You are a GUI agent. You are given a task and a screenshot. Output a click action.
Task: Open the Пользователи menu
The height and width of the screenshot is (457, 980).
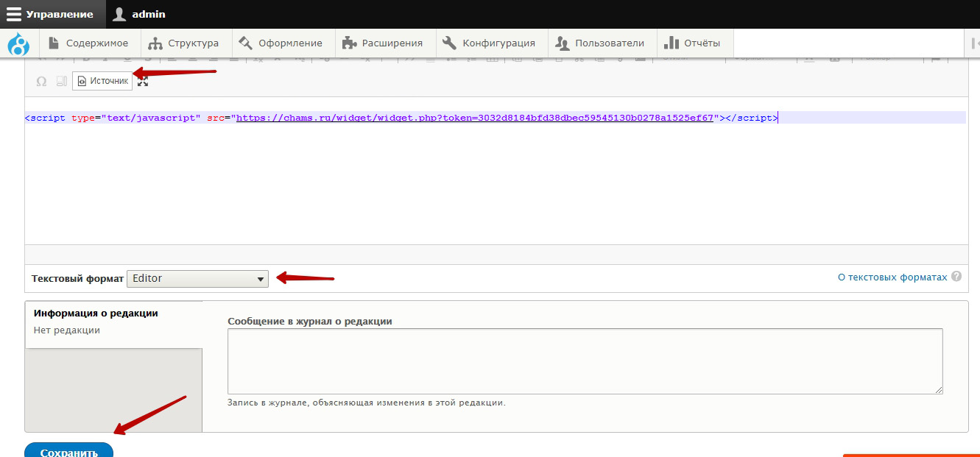click(600, 43)
